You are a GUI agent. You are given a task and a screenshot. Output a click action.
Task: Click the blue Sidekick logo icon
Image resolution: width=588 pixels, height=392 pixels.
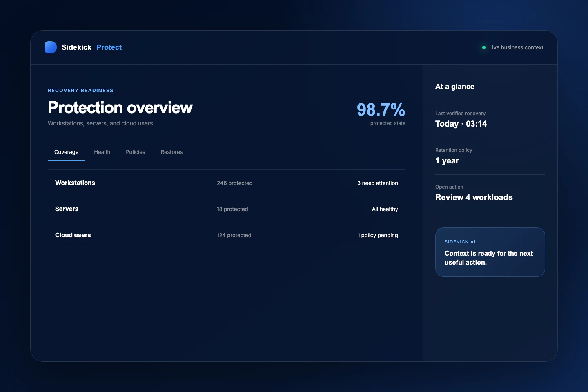click(51, 47)
